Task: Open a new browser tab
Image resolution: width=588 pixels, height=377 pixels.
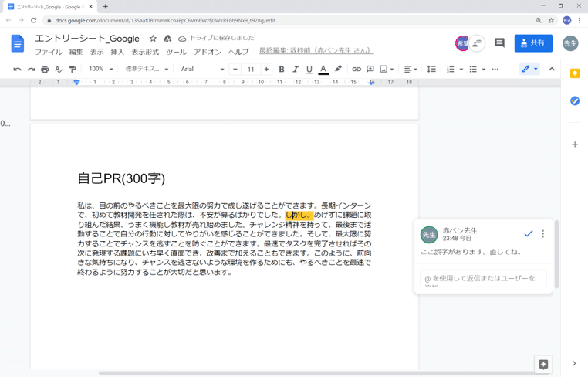Action: tap(106, 6)
